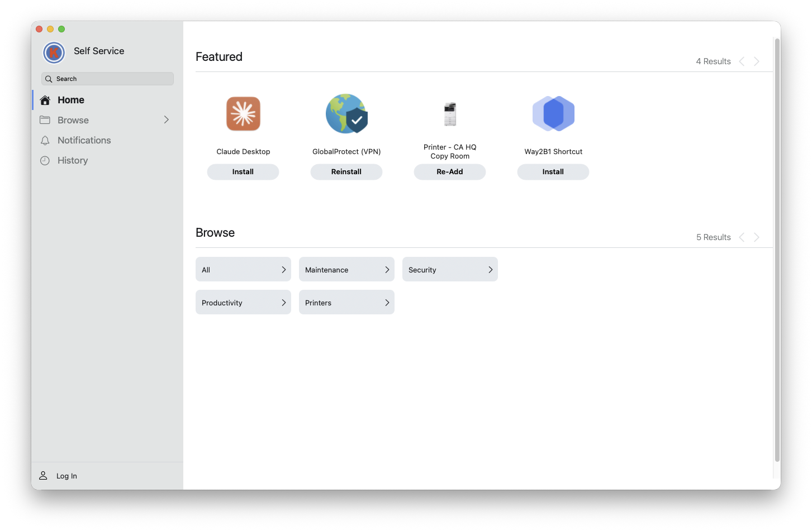Click Log In at sidebar bottom

pos(67,476)
